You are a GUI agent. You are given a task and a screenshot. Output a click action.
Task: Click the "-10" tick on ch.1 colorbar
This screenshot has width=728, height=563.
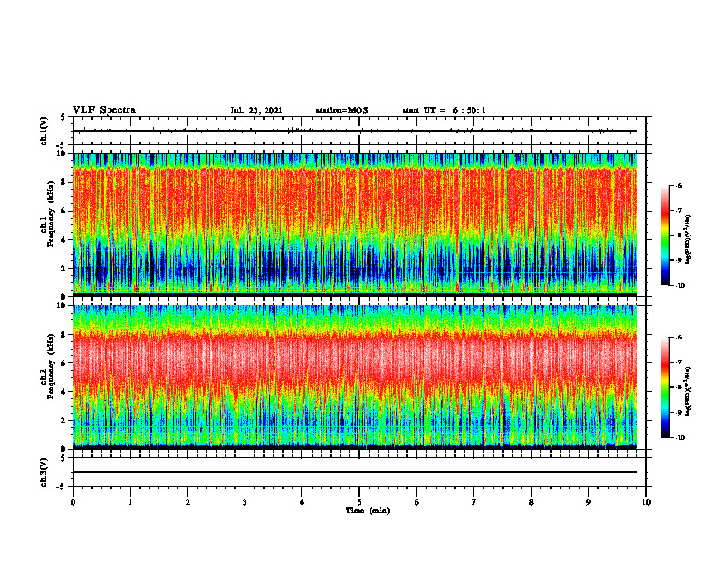coord(680,286)
